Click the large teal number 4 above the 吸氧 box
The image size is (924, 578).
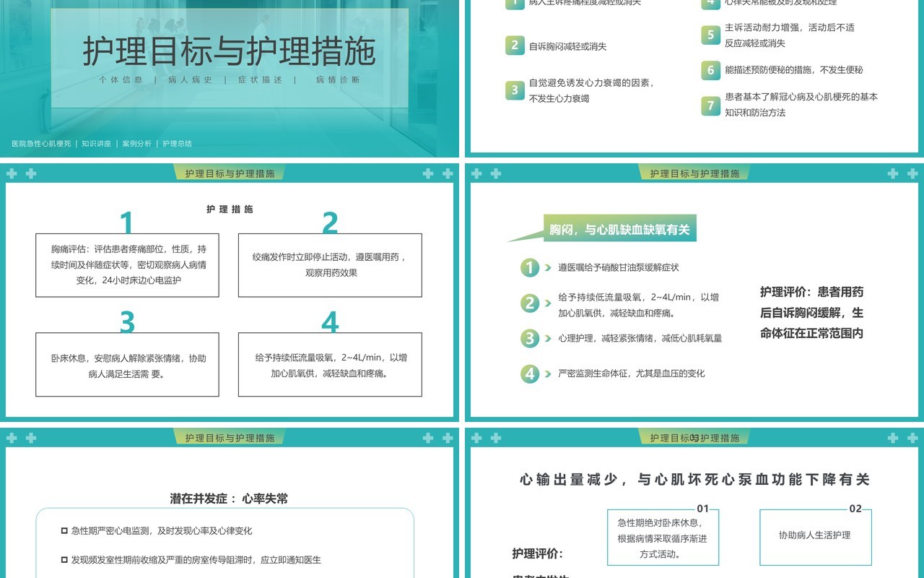(x=330, y=322)
